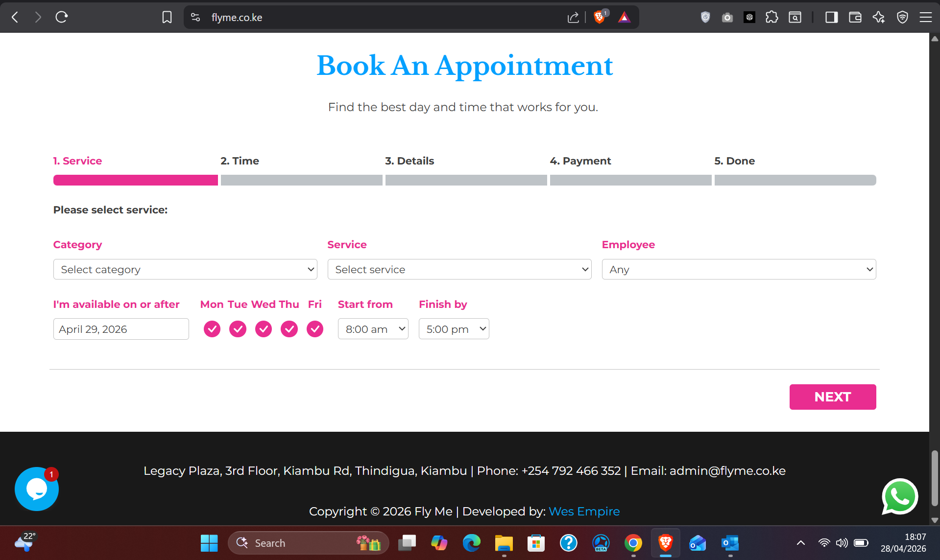Click the April 29, 2026 date field
This screenshot has width=940, height=560.
point(121,329)
